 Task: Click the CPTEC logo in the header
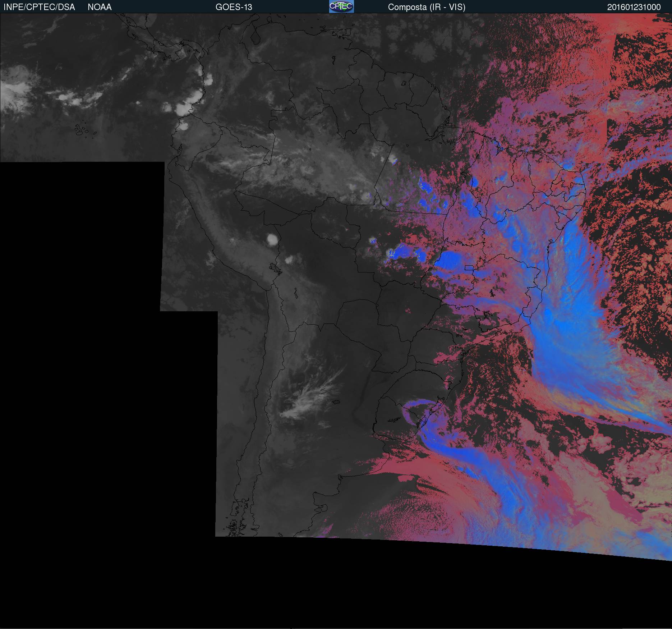point(341,6)
